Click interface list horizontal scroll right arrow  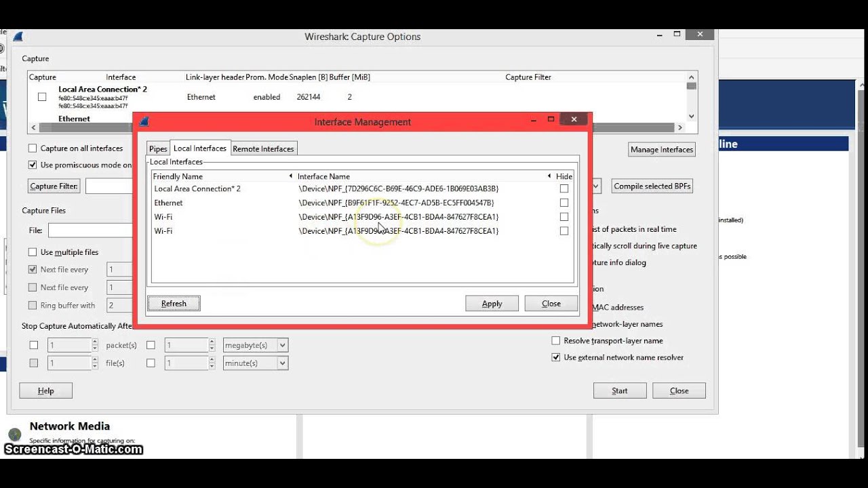(x=680, y=127)
